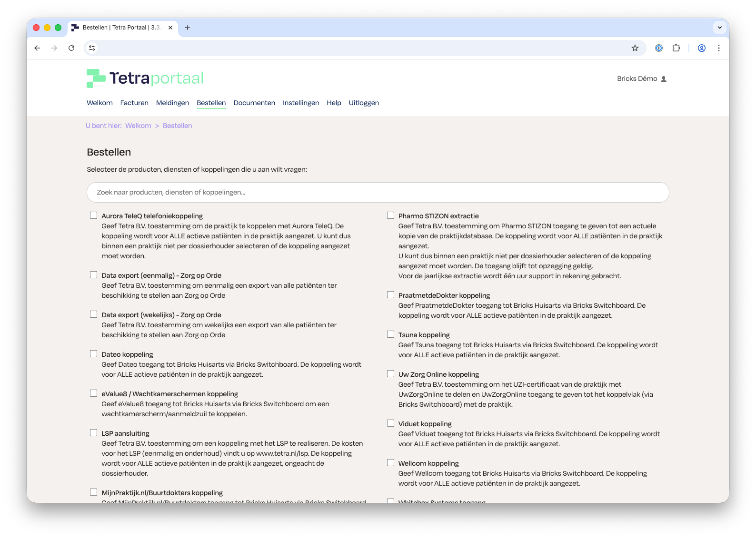Enable the Pharmo STIZON extractie checkbox
The image size is (756, 538).
391,215
